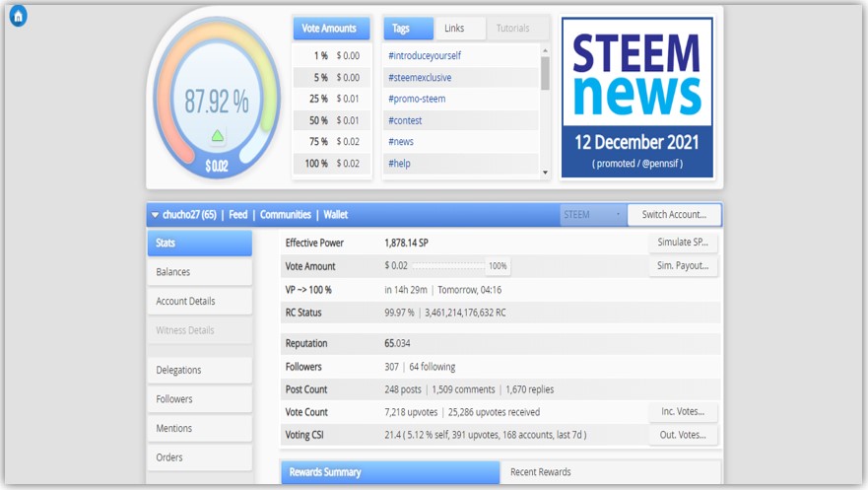Click the 87.92 % voting power gauge
This screenshot has width=868, height=490.
tap(217, 102)
